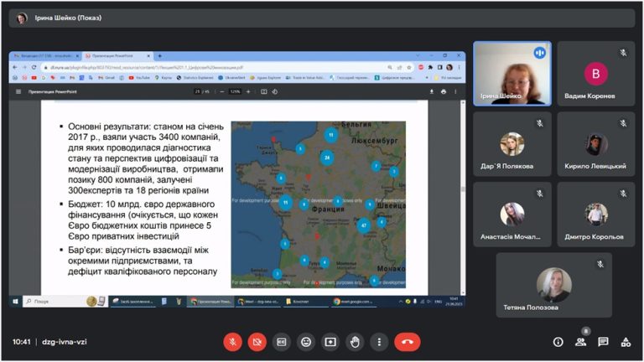Click the 125% PDF zoom field
The width and height of the screenshot is (644, 362).
tap(235, 91)
